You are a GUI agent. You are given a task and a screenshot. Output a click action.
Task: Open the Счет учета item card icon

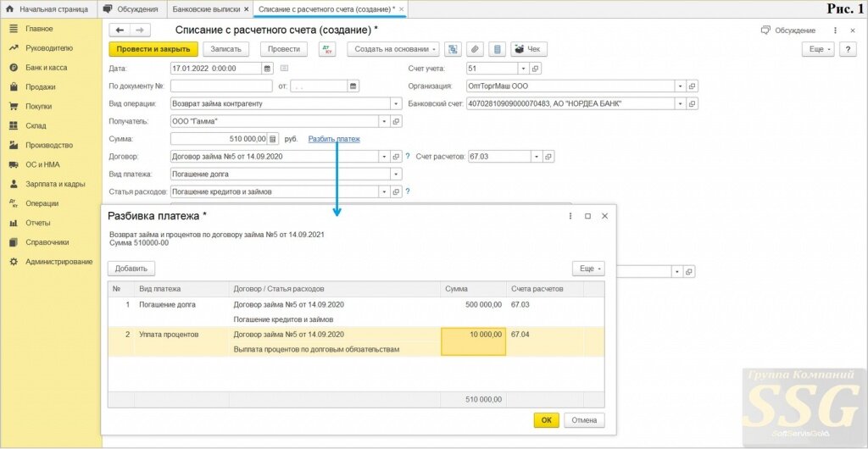tap(536, 69)
